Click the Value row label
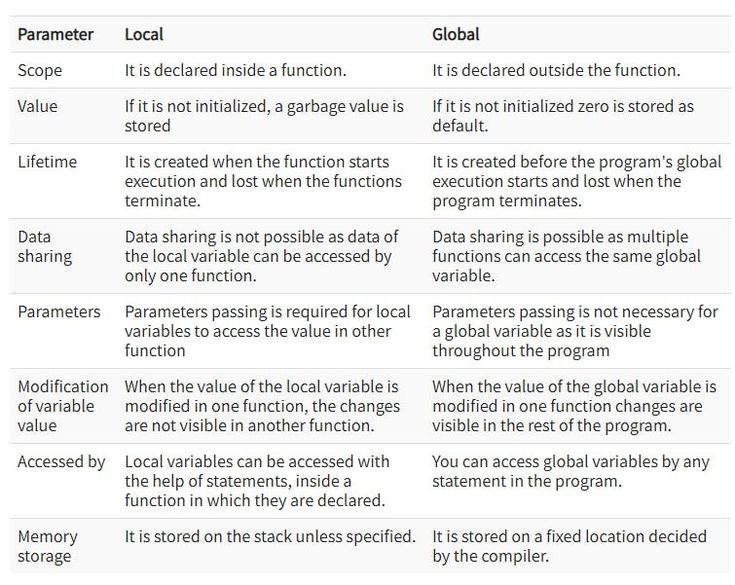The image size is (735, 585). point(38,107)
